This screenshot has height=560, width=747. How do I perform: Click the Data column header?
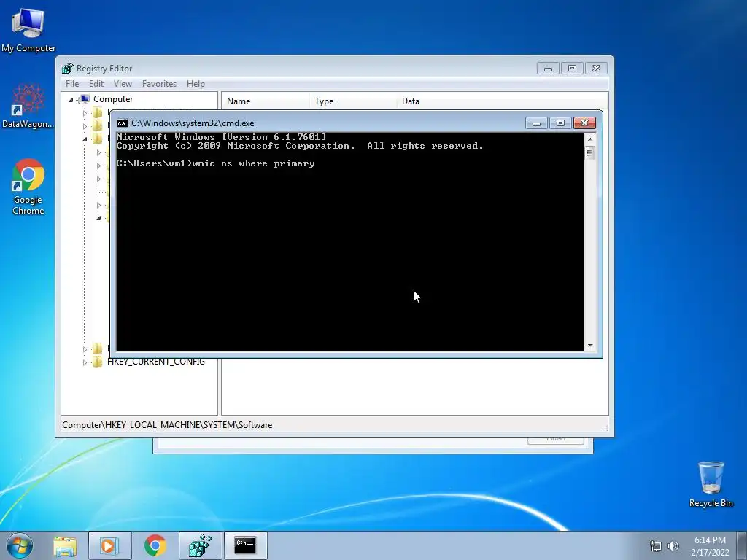[x=502, y=101]
